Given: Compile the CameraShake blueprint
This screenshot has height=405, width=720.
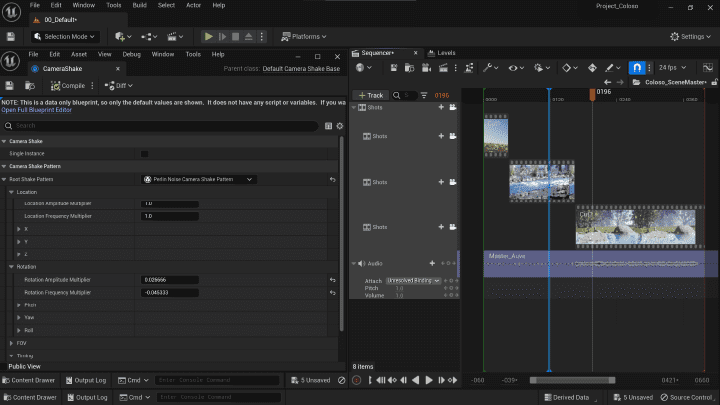Looking at the screenshot, I should click(68, 85).
